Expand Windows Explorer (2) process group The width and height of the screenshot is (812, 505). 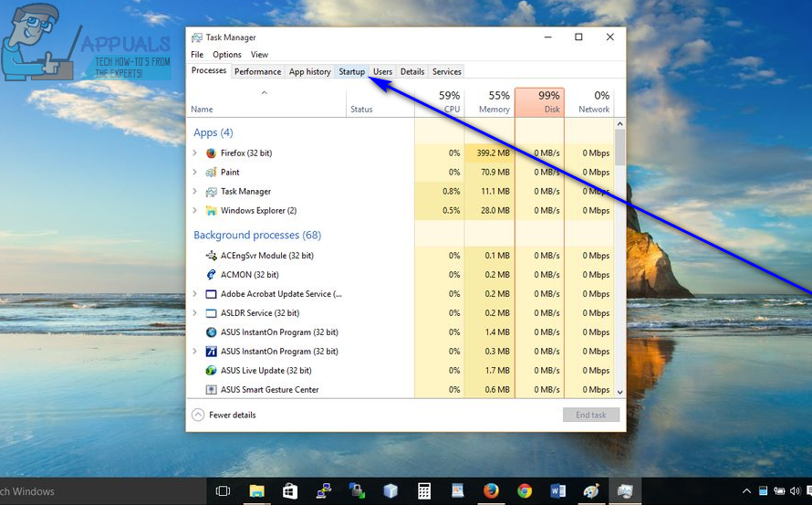click(194, 211)
